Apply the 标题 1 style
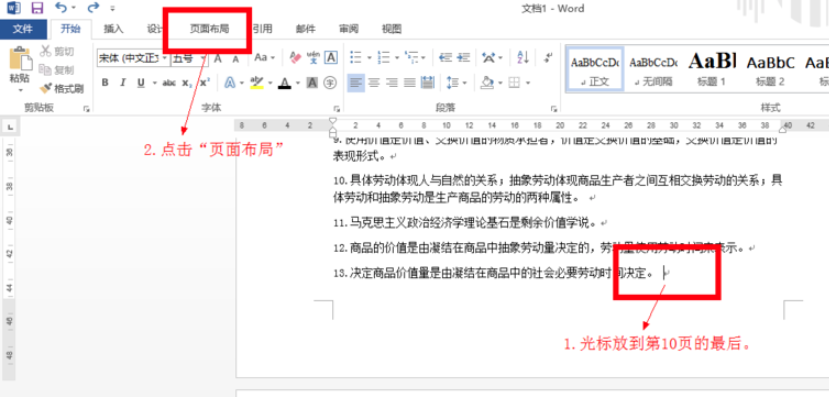Image resolution: width=829 pixels, height=397 pixels. coord(711,69)
